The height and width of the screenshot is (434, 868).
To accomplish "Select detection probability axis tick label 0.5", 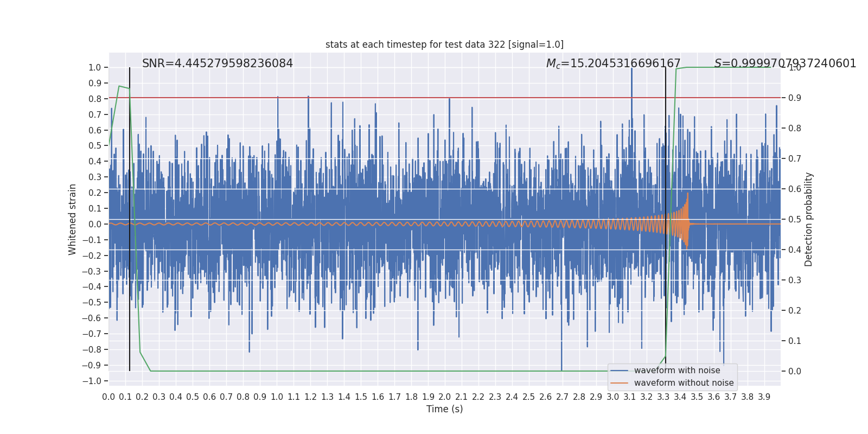I will (795, 219).
